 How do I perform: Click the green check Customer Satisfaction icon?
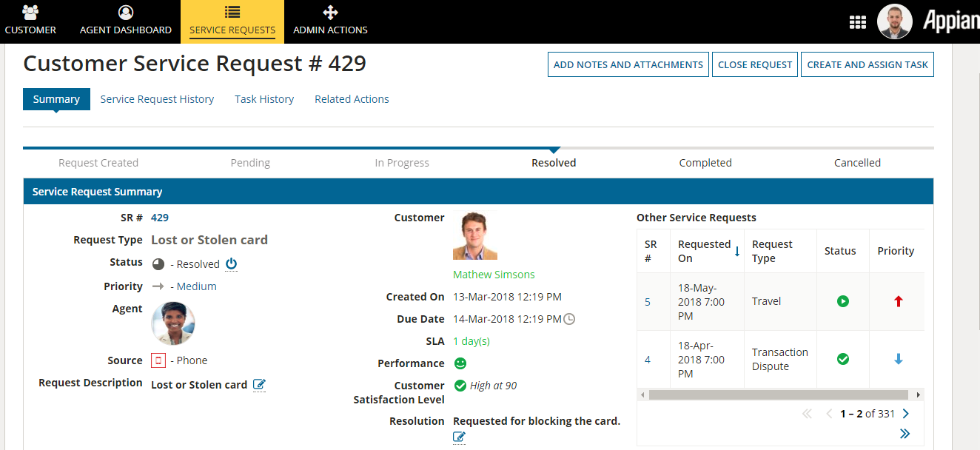460,386
